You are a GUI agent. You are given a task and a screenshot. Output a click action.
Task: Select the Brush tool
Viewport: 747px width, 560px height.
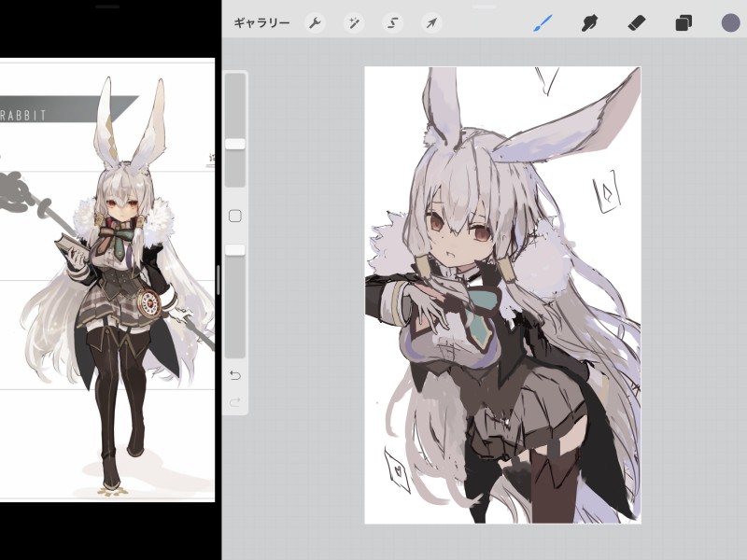tap(543, 22)
